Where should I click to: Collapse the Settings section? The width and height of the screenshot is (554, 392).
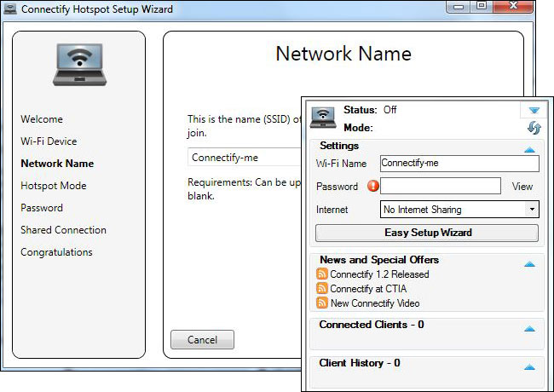tap(529, 149)
